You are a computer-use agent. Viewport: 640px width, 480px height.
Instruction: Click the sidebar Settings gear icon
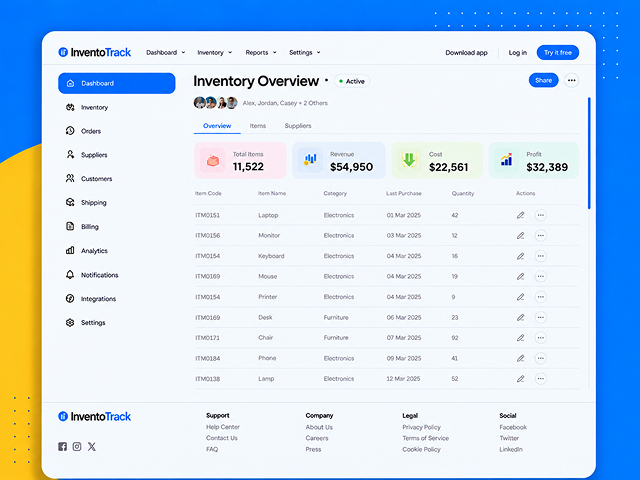70,322
